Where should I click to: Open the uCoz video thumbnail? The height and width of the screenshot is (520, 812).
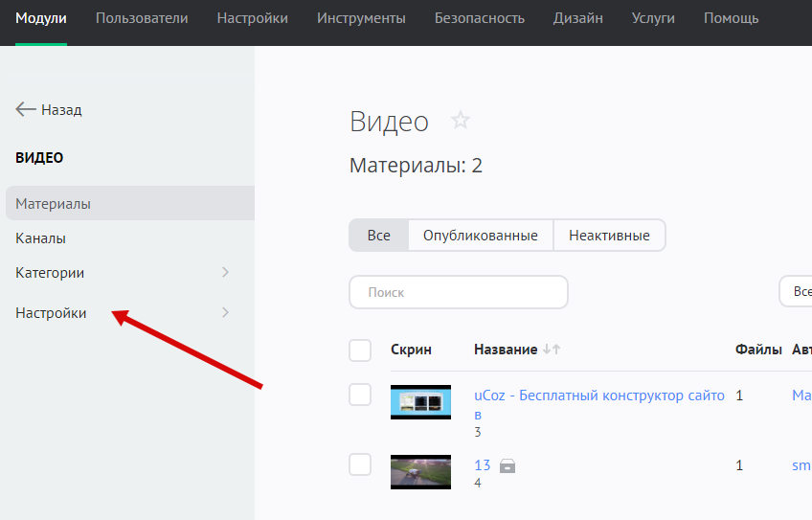420,402
